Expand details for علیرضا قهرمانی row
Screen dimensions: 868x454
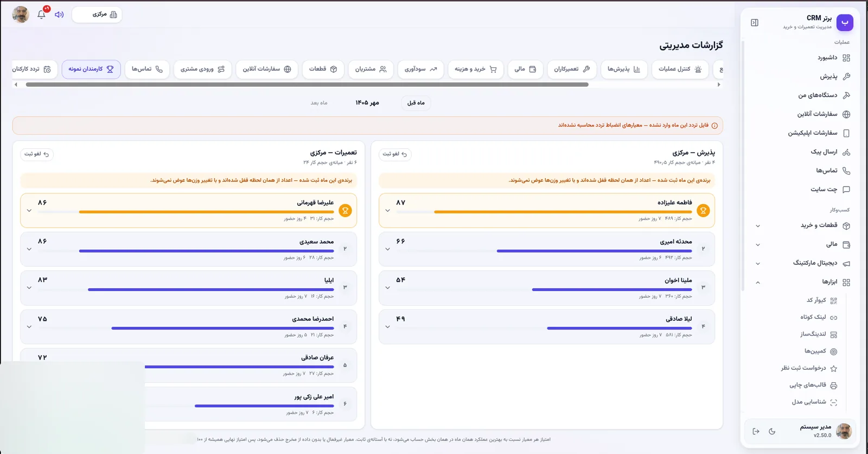tap(29, 211)
